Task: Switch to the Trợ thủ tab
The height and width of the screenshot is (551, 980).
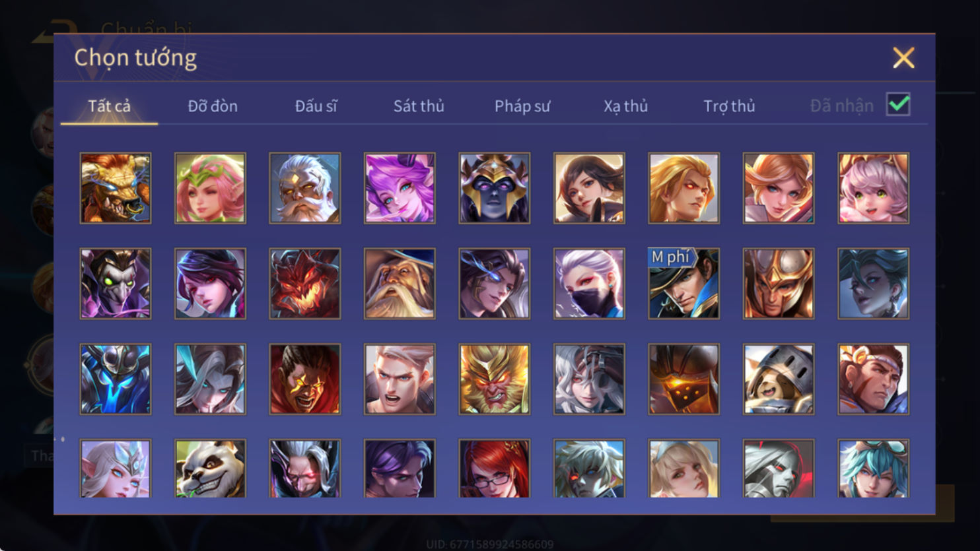Action: 729,106
